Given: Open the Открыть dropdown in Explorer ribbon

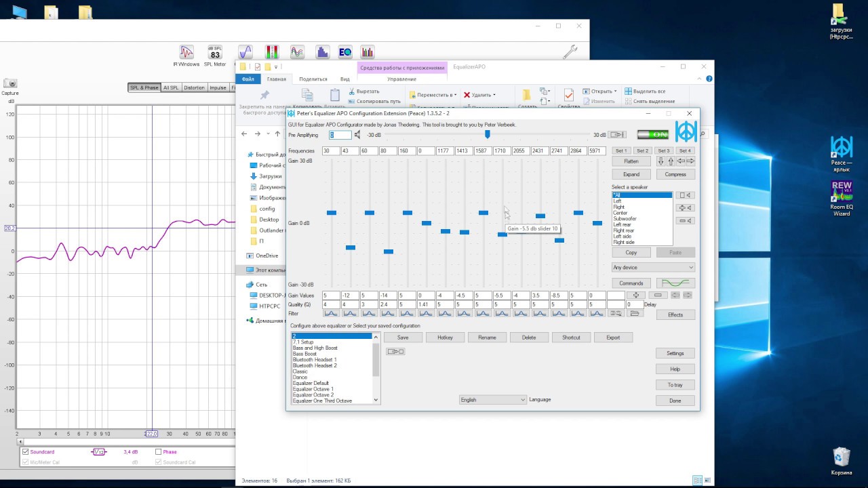Looking at the screenshot, I should coord(599,91).
